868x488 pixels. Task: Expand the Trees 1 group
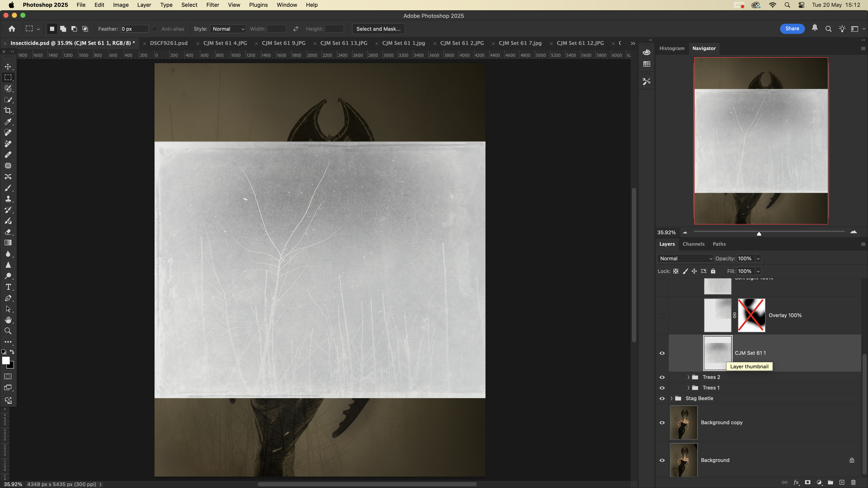[x=688, y=388]
